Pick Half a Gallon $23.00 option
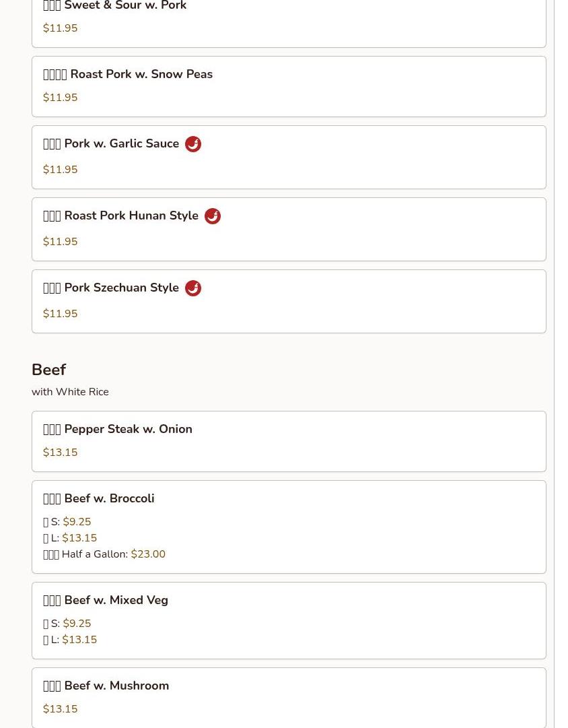Screen dimensions: 568x728 pos(104,554)
